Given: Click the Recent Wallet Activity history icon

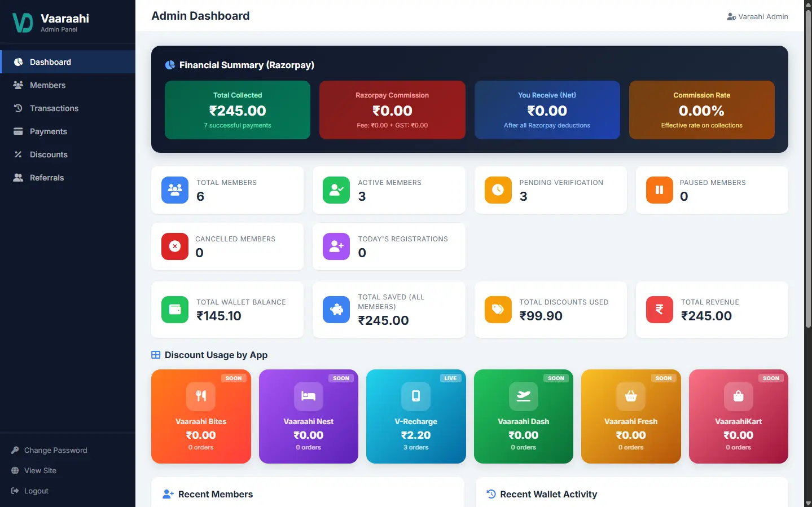Looking at the screenshot, I should pos(491,494).
